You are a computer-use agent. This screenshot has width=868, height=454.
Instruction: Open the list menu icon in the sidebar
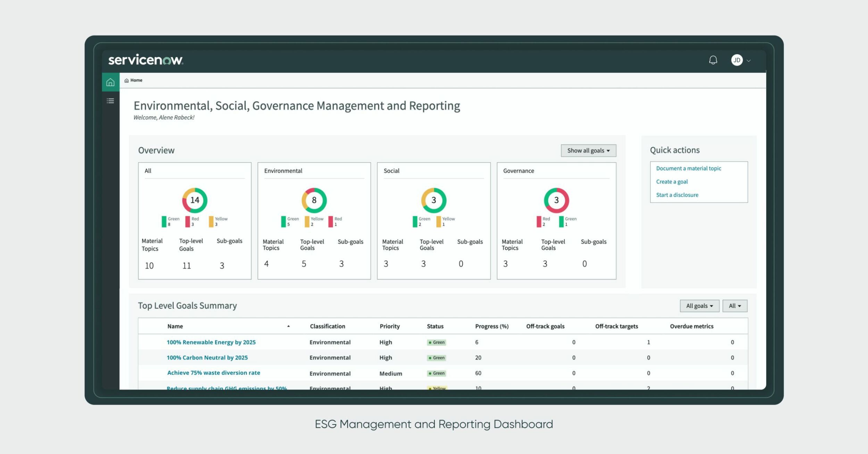[110, 101]
